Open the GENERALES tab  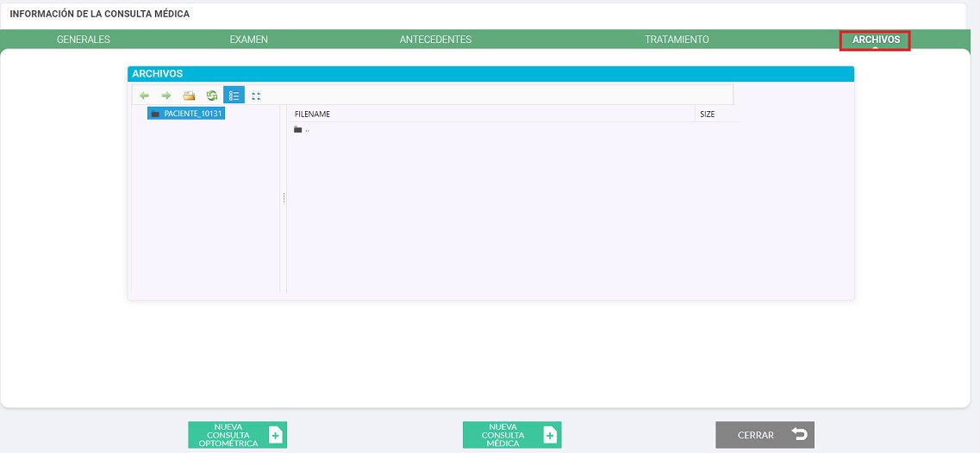tap(83, 40)
